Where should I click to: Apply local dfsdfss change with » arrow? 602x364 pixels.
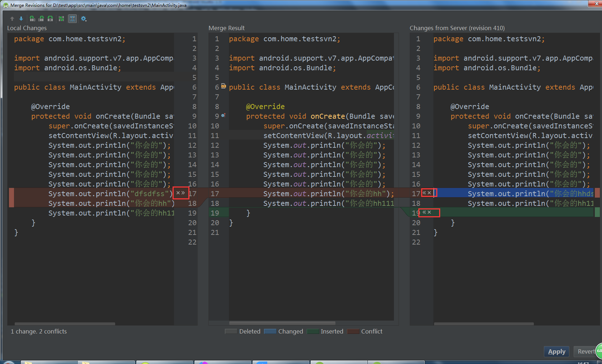[183, 193]
